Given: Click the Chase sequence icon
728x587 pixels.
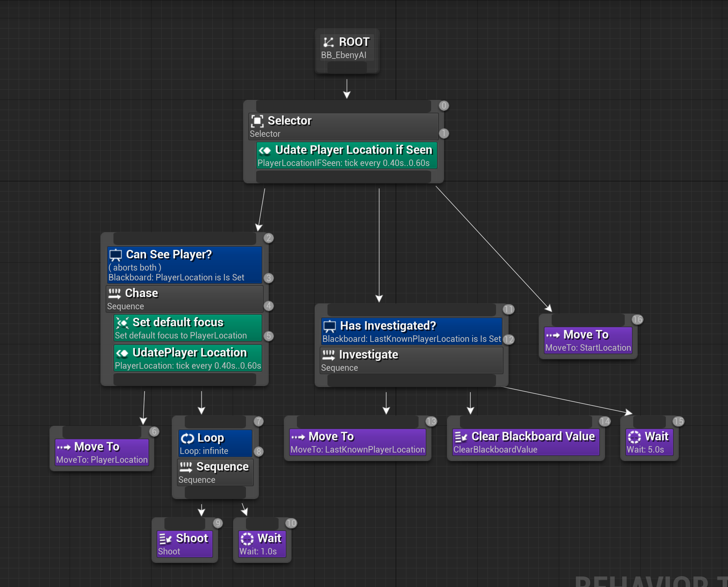Looking at the screenshot, I should pos(114,293).
